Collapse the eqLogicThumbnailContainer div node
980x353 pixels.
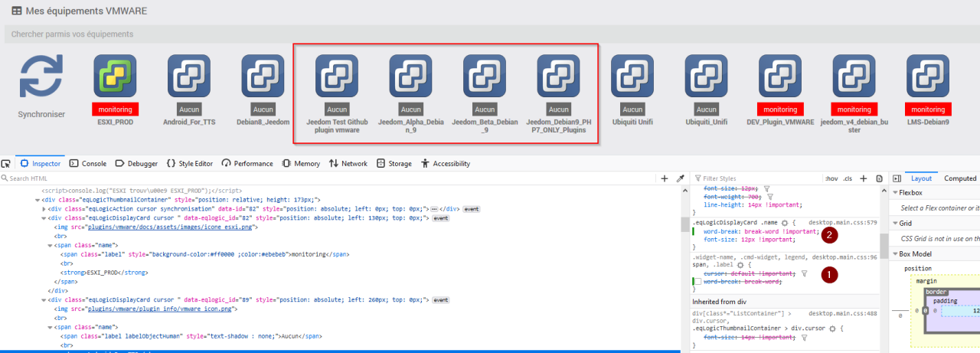[37, 200]
